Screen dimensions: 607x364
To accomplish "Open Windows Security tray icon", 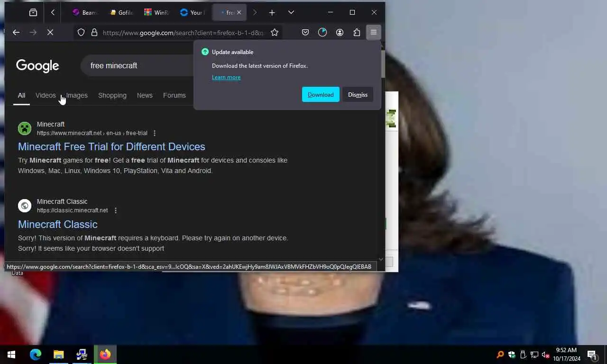I will [x=512, y=355].
